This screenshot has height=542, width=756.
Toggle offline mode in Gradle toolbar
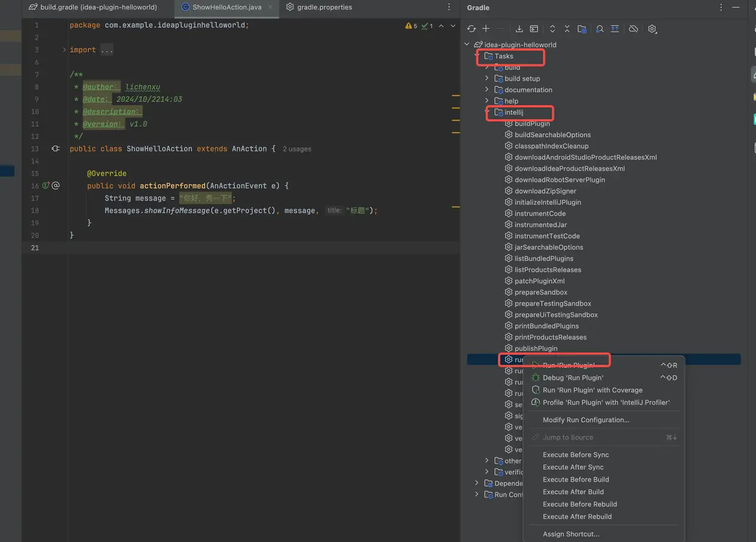633,28
